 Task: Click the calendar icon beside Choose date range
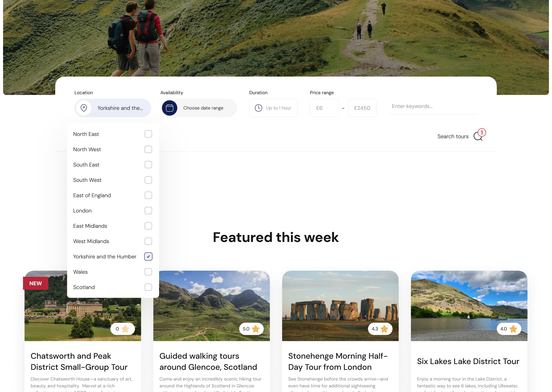point(170,108)
